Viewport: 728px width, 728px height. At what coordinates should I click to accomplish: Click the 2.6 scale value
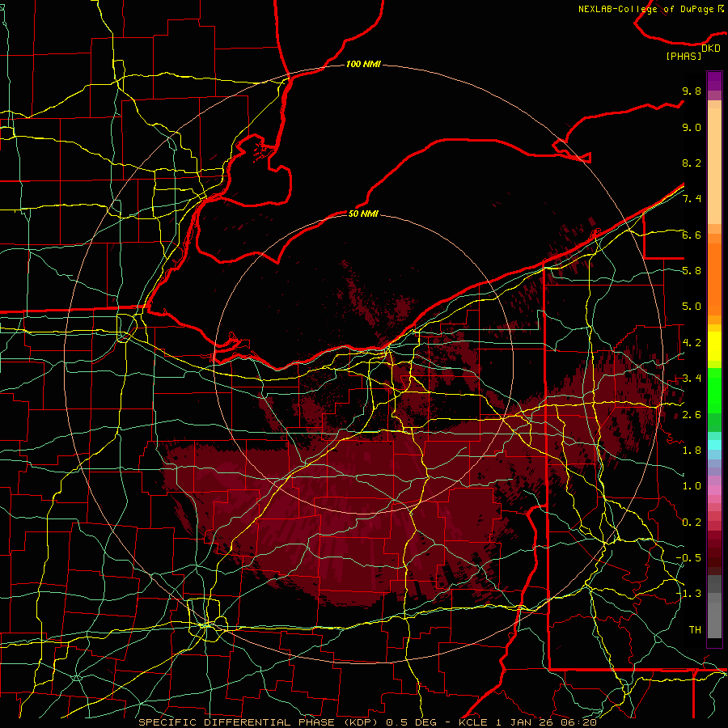click(692, 415)
